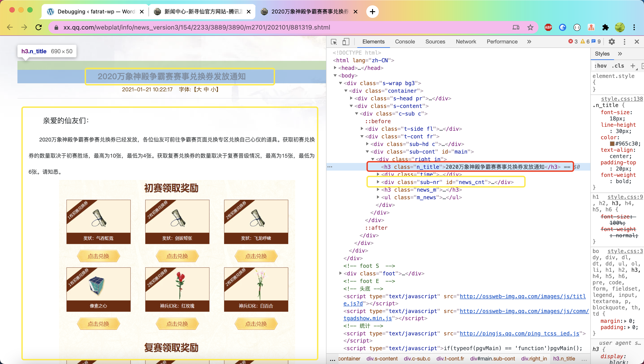
Task: Open the ping_tcss_ied.js script URL
Action: [x=519, y=334]
